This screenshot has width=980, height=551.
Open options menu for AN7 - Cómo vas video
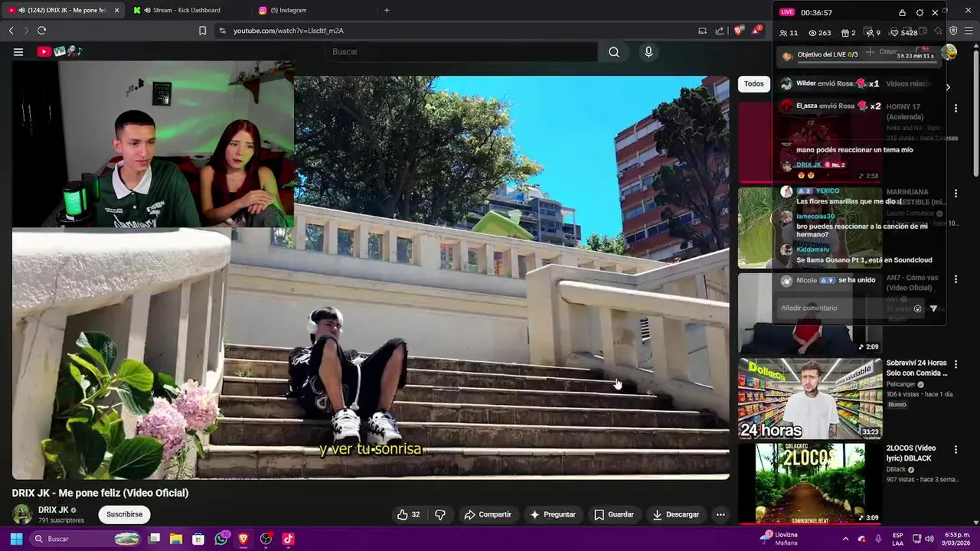955,279
